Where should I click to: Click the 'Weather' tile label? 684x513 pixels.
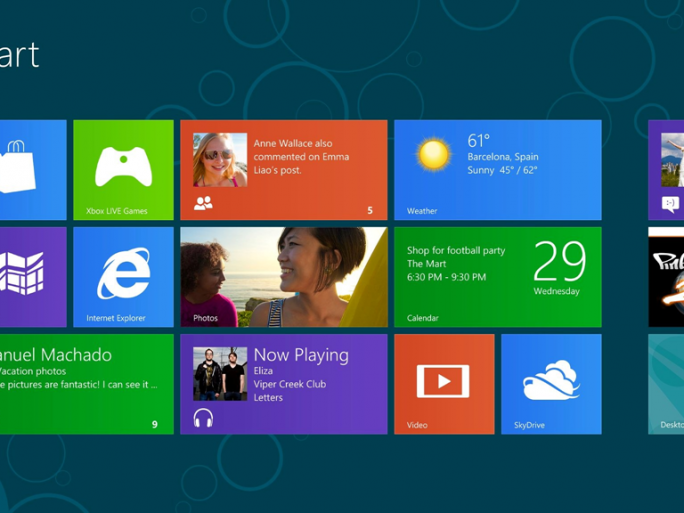422,211
